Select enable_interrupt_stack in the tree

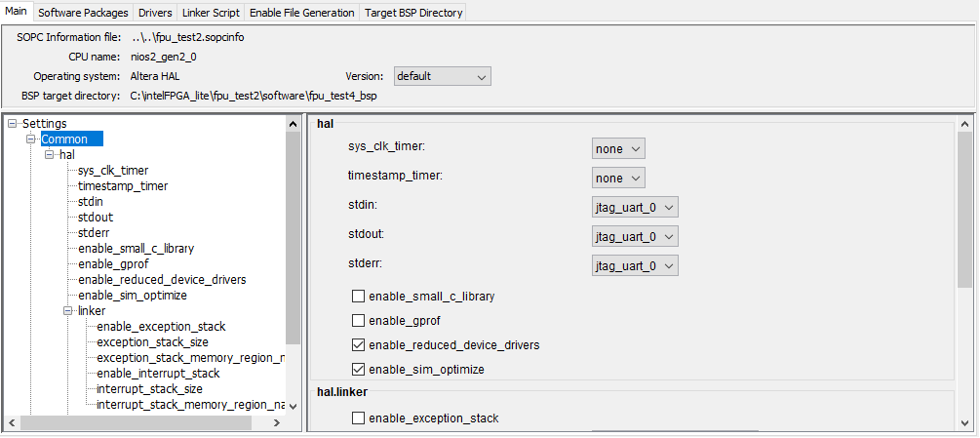(158, 373)
